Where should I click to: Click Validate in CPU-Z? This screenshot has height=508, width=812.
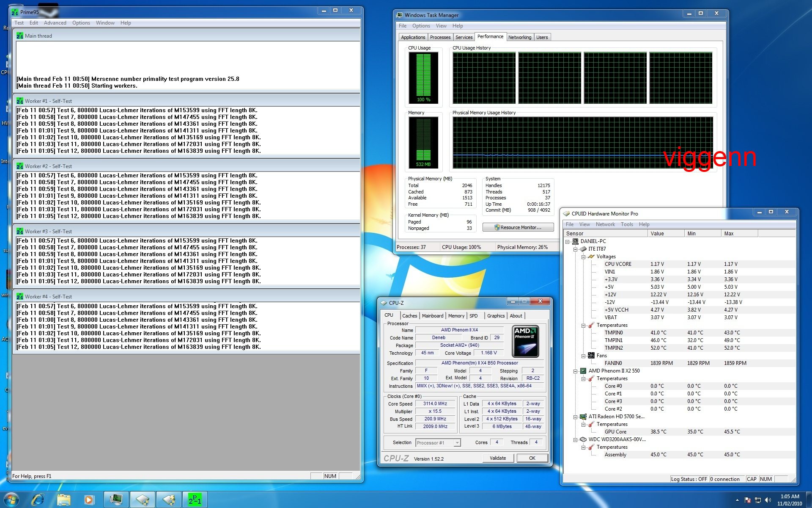[498, 458]
